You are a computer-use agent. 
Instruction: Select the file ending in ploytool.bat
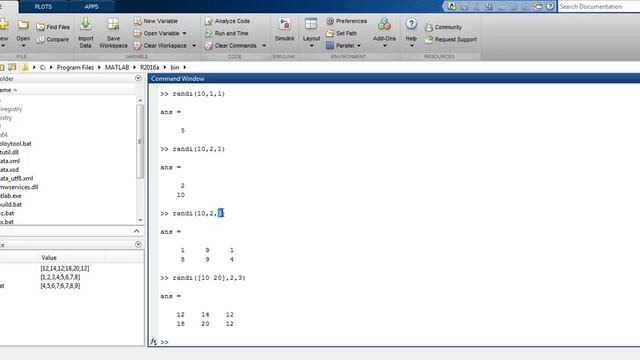(x=16, y=144)
